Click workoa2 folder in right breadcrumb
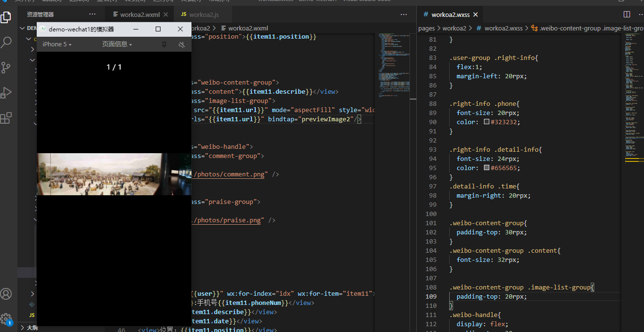Viewport: 644px width, 332px height. (x=454, y=28)
